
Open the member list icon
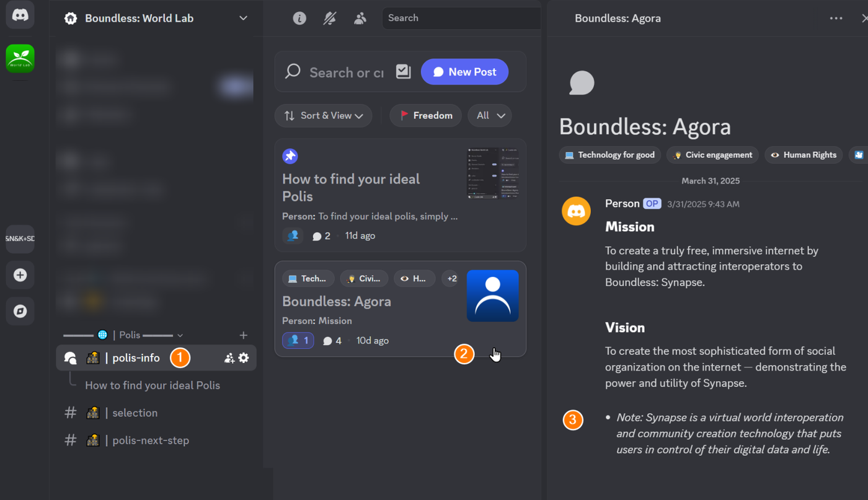point(360,19)
